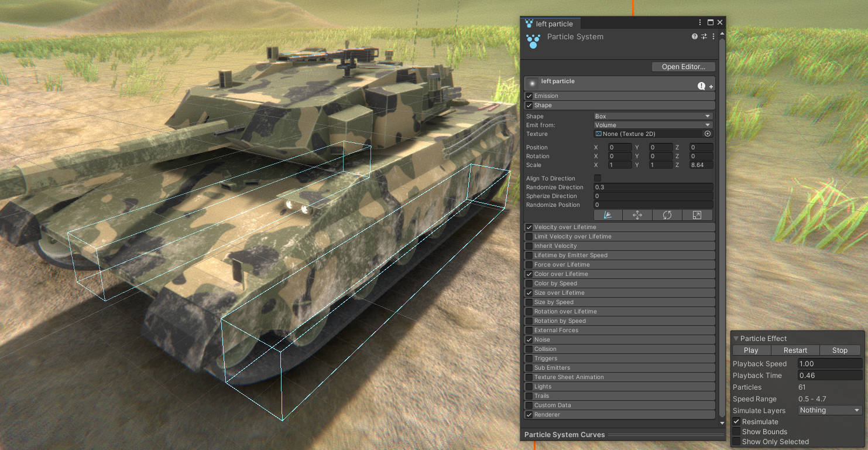This screenshot has height=450, width=868.
Task: Click the Restart particle button
Action: coord(795,350)
